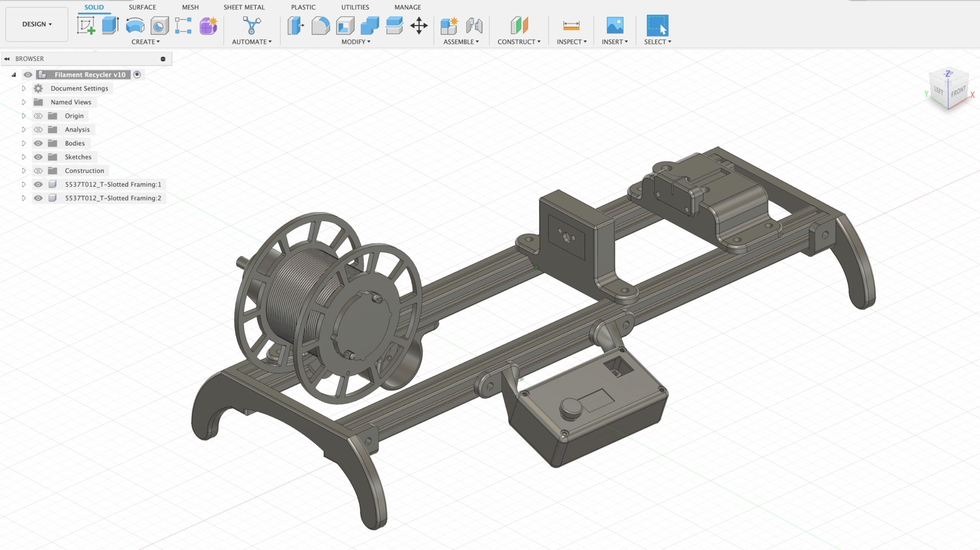Expand the Sketches folder tree
The height and width of the screenshot is (550, 980).
[24, 157]
